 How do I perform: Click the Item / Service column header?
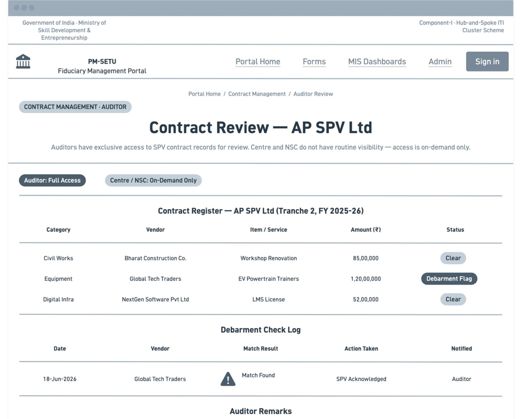pos(269,230)
